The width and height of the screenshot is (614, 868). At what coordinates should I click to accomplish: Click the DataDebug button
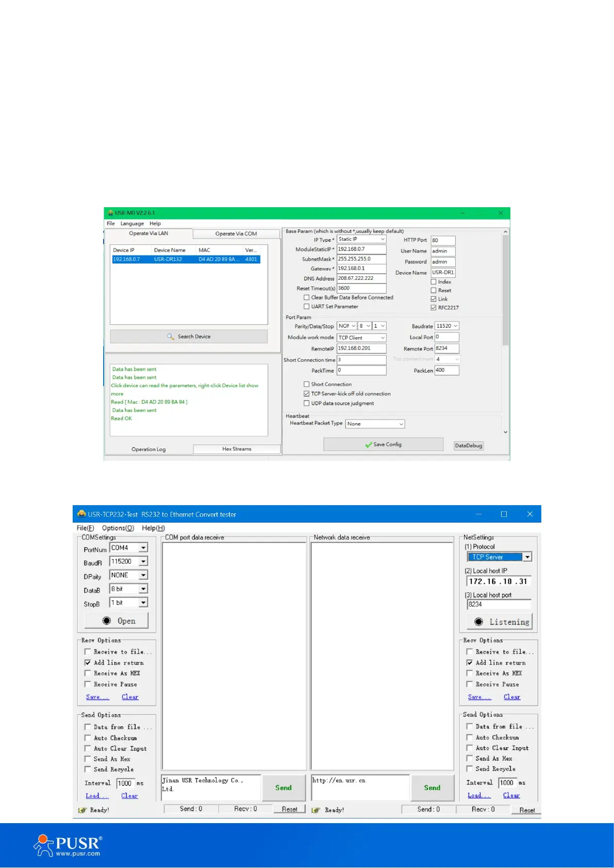point(469,445)
